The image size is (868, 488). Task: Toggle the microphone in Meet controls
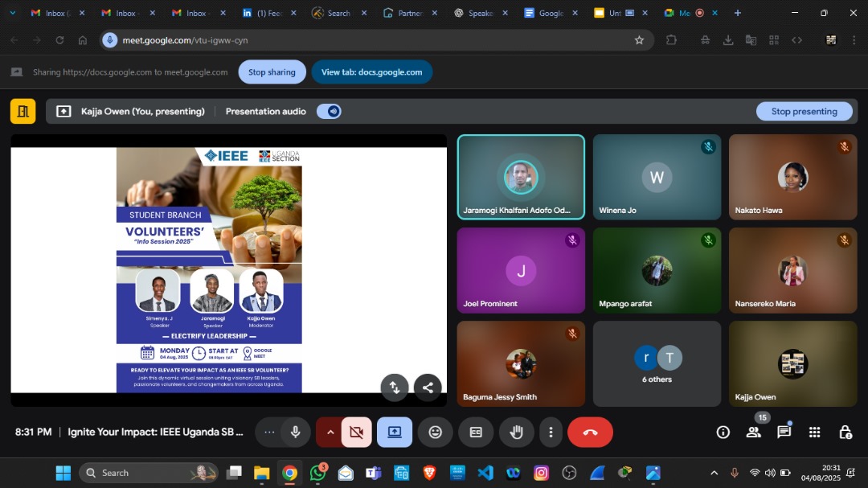296,432
